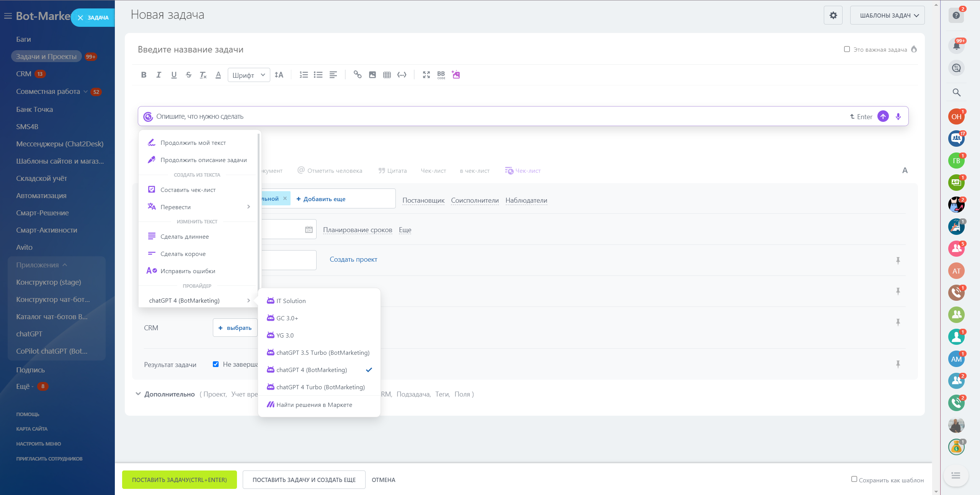Click the strikethrough formatting icon

click(188, 75)
